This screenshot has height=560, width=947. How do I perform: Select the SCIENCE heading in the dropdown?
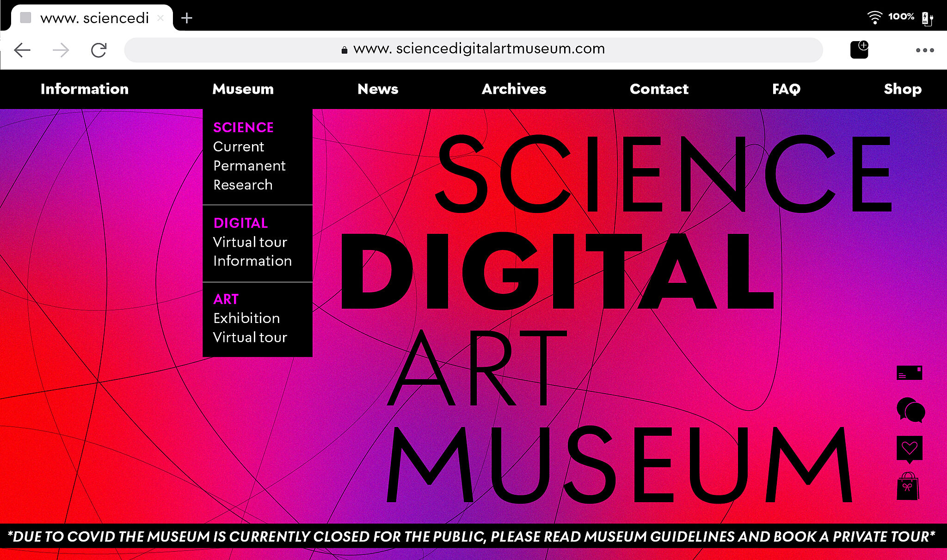[243, 127]
